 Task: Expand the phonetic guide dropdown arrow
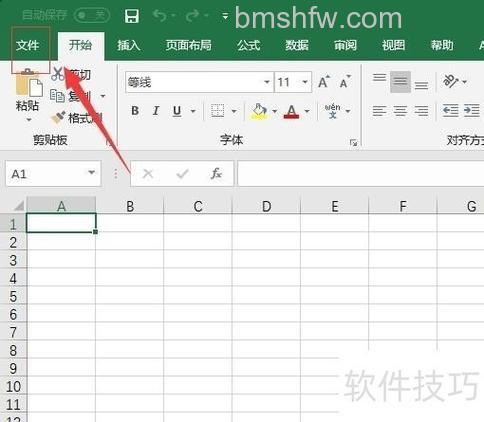pyautogui.click(x=348, y=111)
